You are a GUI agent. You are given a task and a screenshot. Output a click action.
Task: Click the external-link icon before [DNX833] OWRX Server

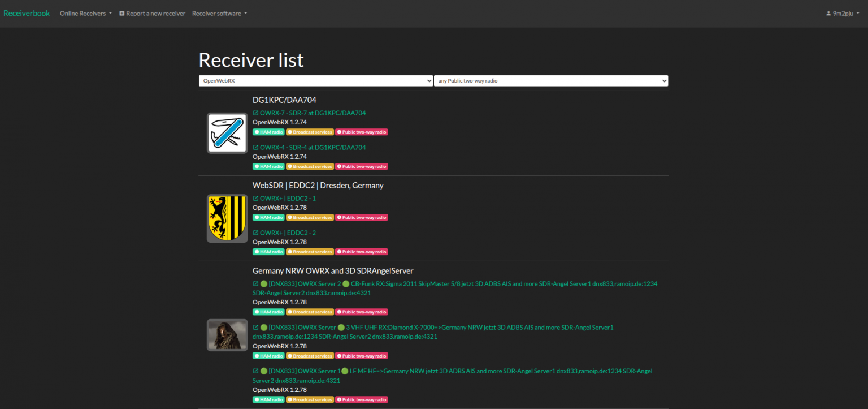pyautogui.click(x=255, y=327)
